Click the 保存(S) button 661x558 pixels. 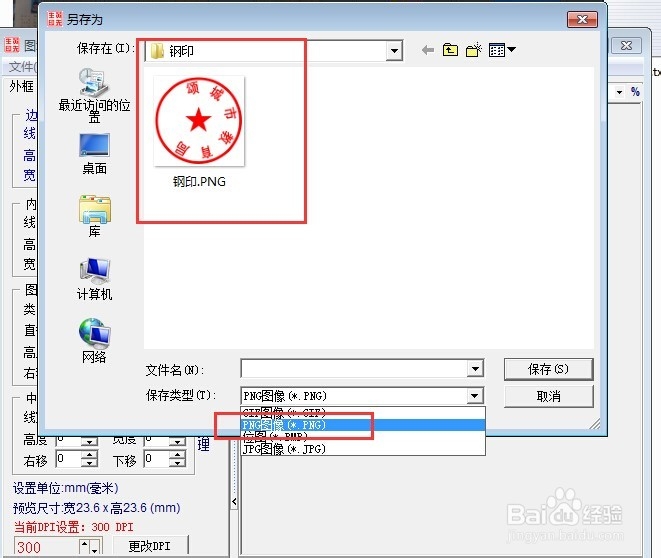click(x=548, y=369)
